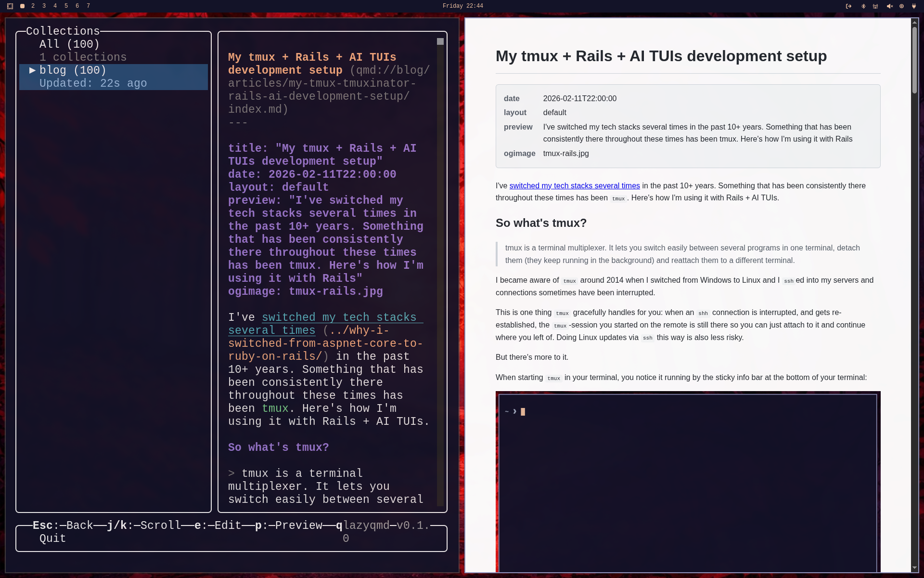Switch to workspace 5

66,6
